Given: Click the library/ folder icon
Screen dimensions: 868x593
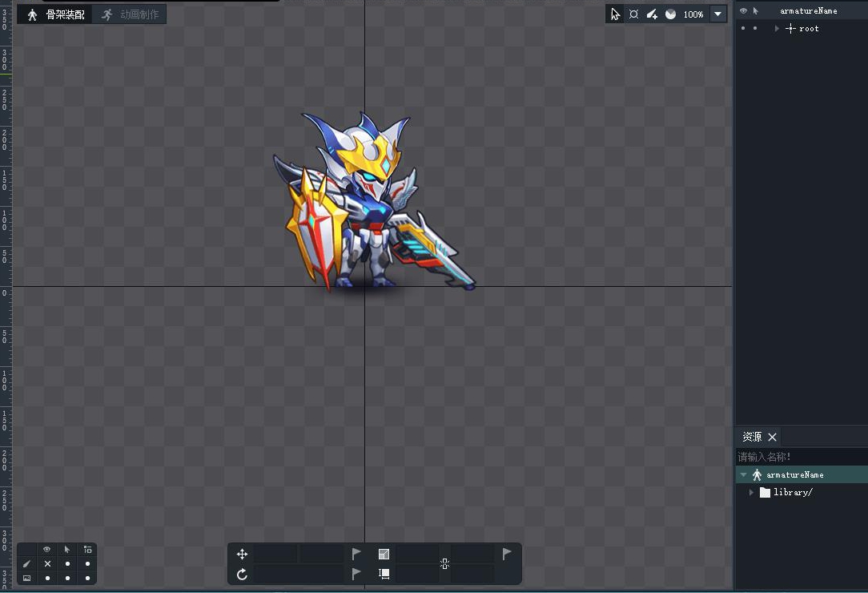Looking at the screenshot, I should pos(765,492).
